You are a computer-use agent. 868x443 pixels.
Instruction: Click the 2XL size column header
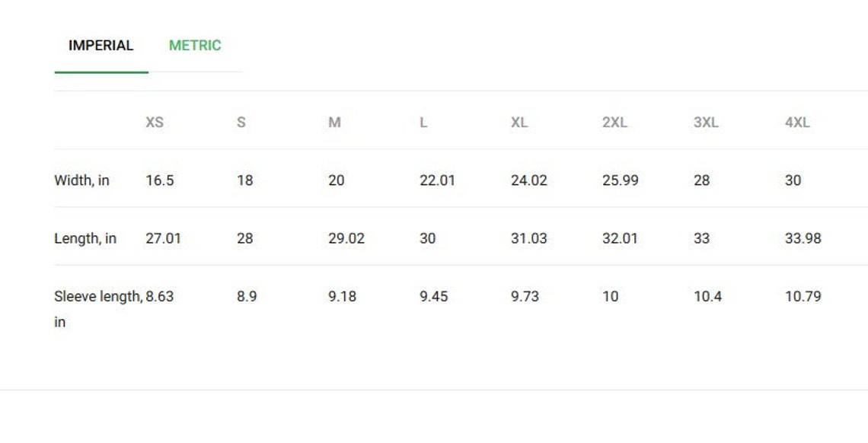[615, 123]
